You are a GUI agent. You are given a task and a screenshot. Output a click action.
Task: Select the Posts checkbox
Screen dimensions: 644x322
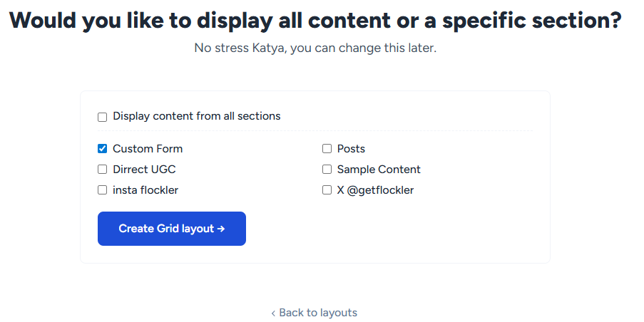tap(327, 149)
